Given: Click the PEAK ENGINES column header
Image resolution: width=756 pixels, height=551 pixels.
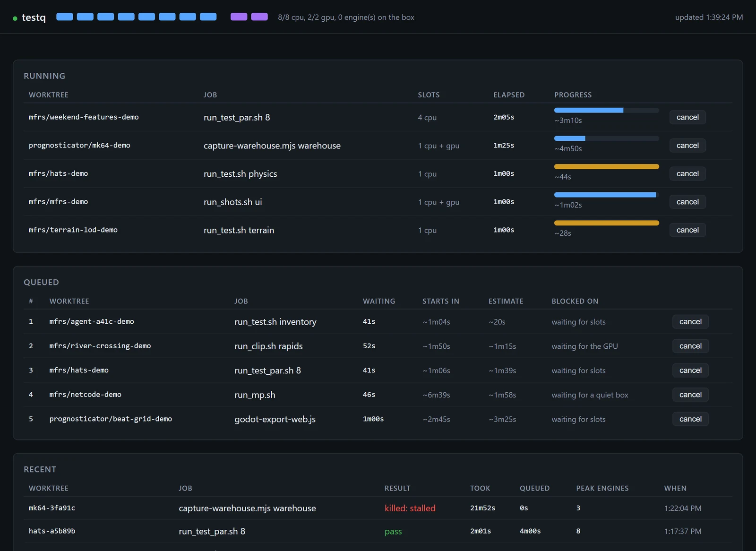Looking at the screenshot, I should 602,489.
